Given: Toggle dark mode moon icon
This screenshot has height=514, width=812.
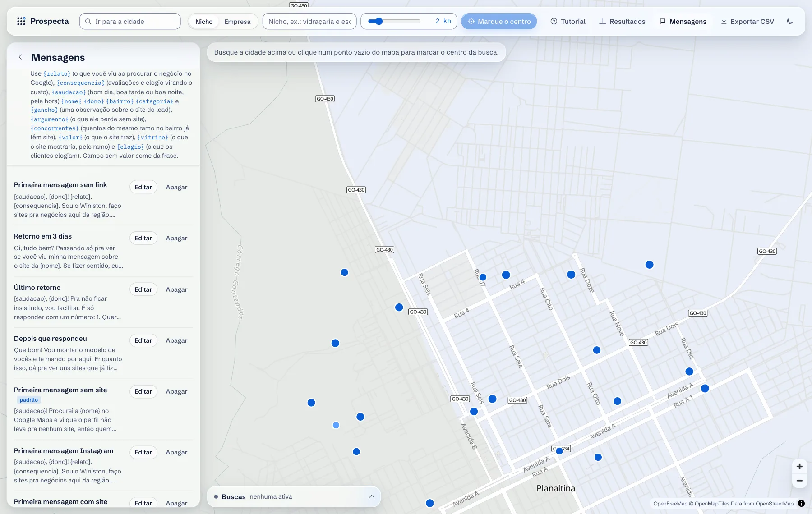Looking at the screenshot, I should [x=790, y=21].
